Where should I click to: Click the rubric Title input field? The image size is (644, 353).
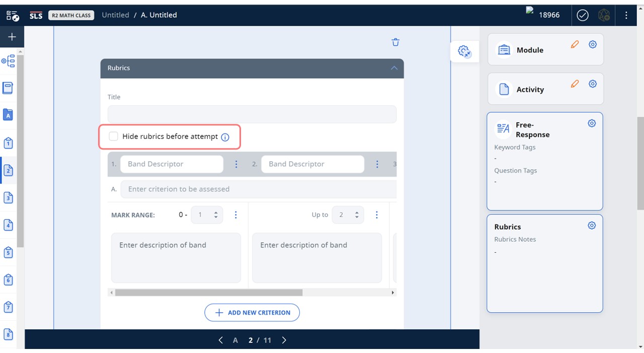pos(252,114)
